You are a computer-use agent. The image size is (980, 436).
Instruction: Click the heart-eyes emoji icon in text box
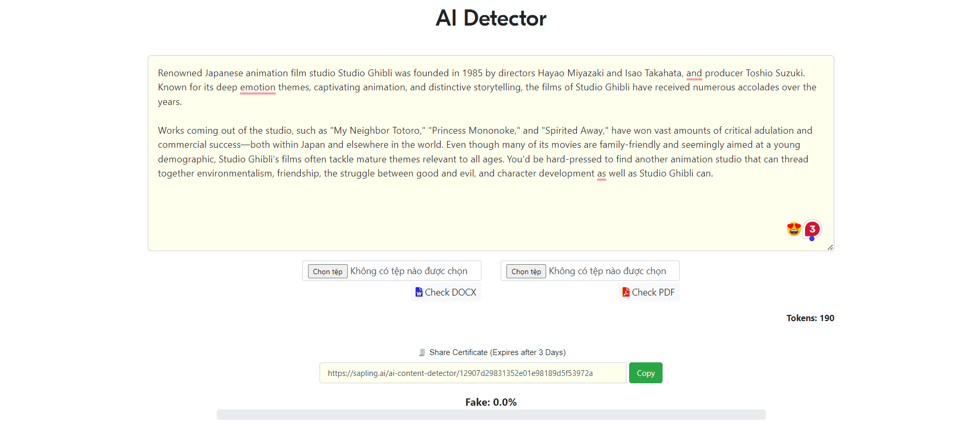794,229
